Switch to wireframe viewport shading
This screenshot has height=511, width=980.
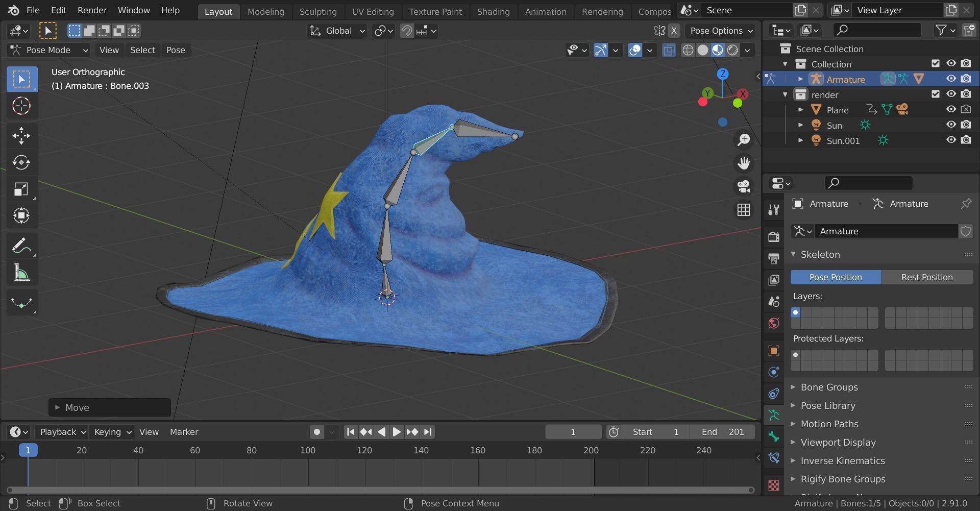(x=688, y=50)
